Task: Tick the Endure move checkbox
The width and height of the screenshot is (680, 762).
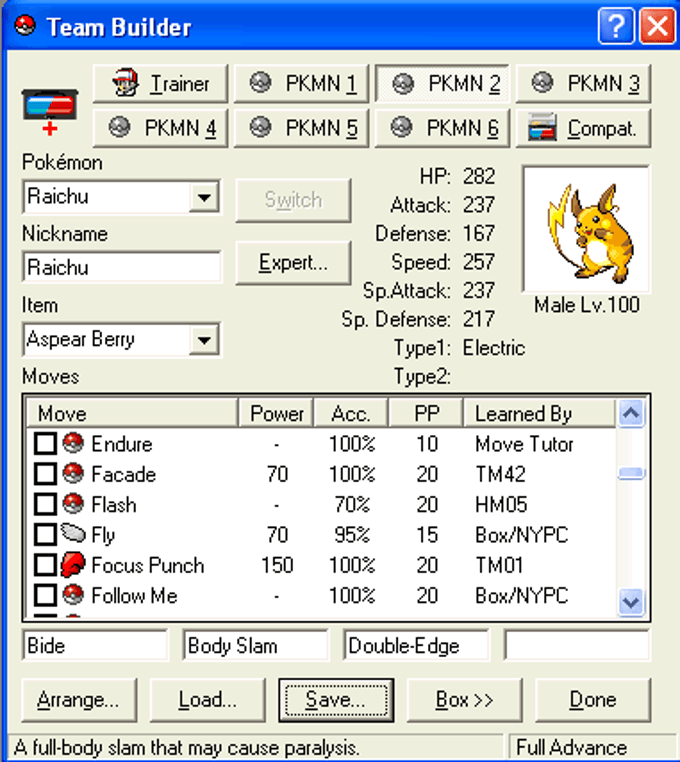Action: [x=45, y=444]
